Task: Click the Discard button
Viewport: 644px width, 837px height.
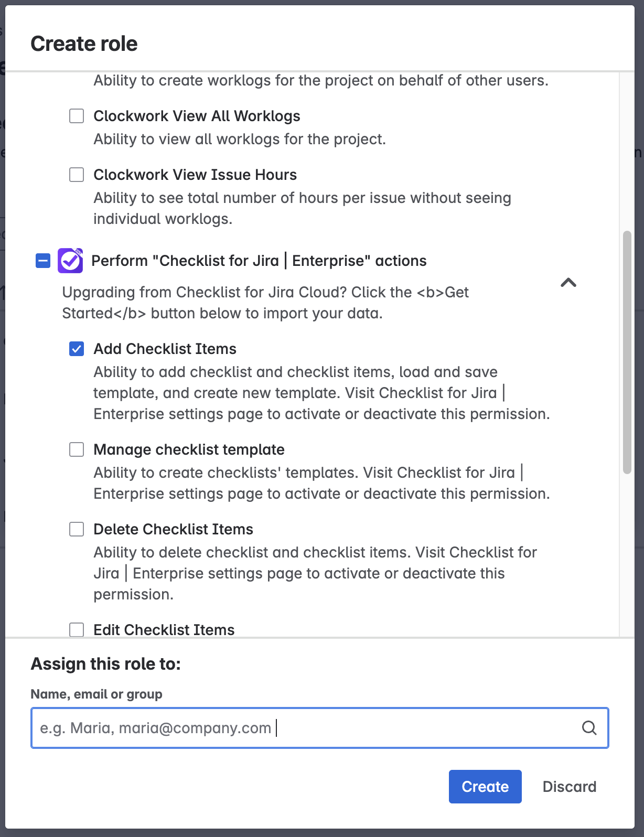Action: (x=569, y=787)
